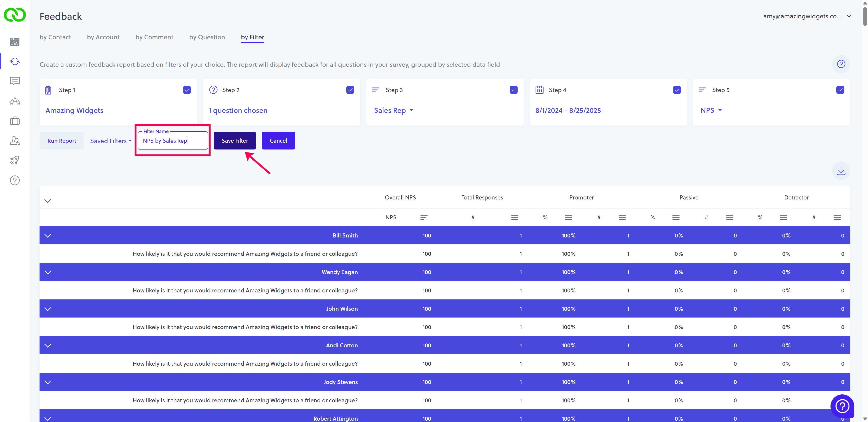The width and height of the screenshot is (868, 422).
Task: Click Promoter # column menu icon
Action: [x=622, y=217]
